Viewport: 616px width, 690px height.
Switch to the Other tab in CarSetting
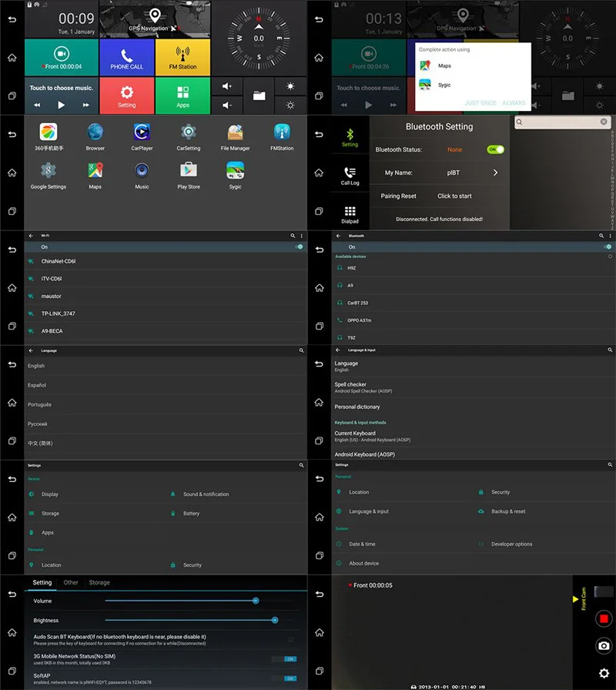[x=71, y=582]
